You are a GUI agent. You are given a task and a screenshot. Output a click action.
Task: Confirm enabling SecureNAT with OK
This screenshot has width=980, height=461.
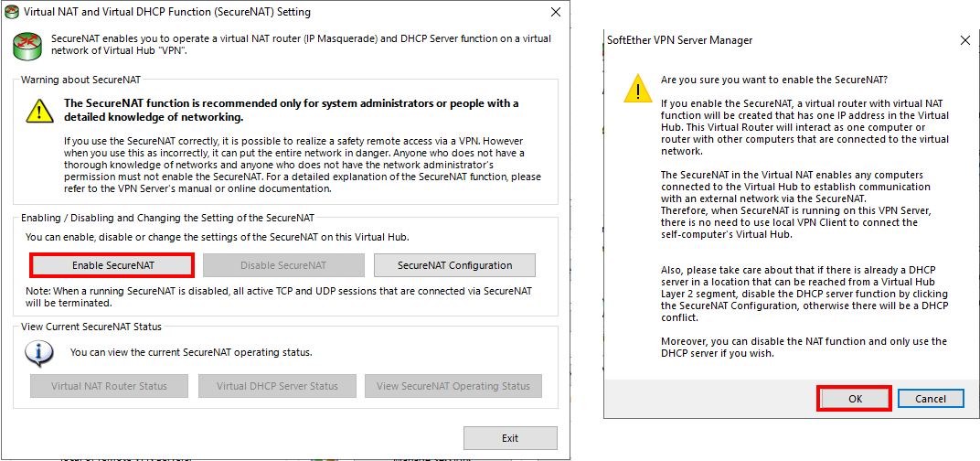point(855,399)
